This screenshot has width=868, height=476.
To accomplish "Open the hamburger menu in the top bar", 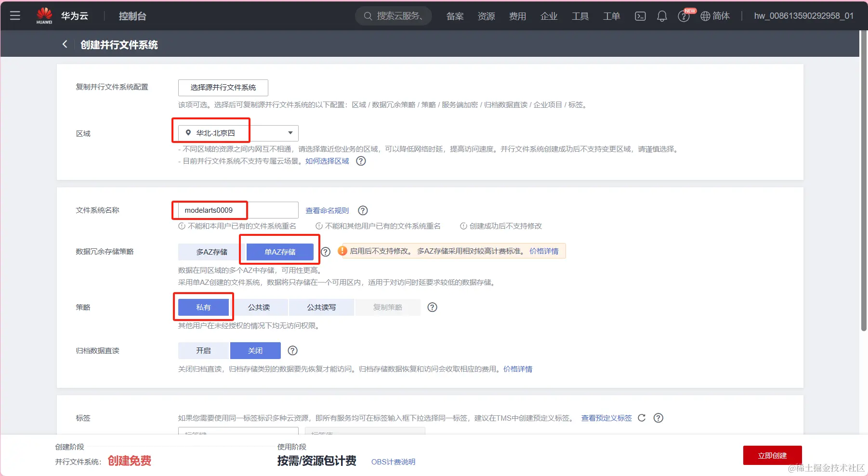I will pyautogui.click(x=15, y=16).
